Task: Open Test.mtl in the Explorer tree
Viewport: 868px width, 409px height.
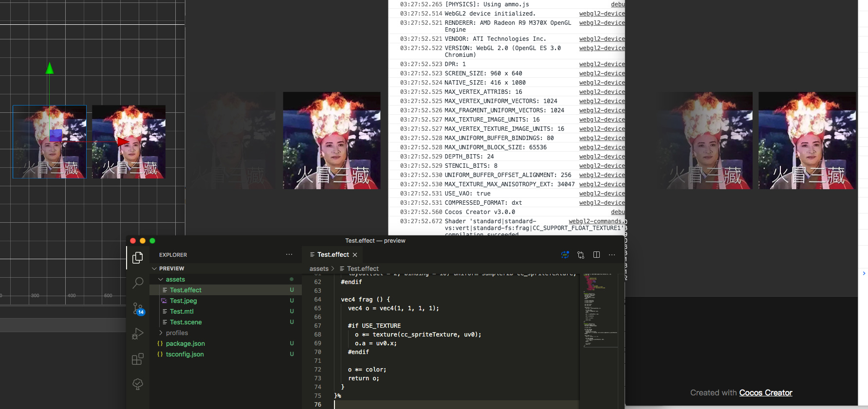Action: point(226,311)
